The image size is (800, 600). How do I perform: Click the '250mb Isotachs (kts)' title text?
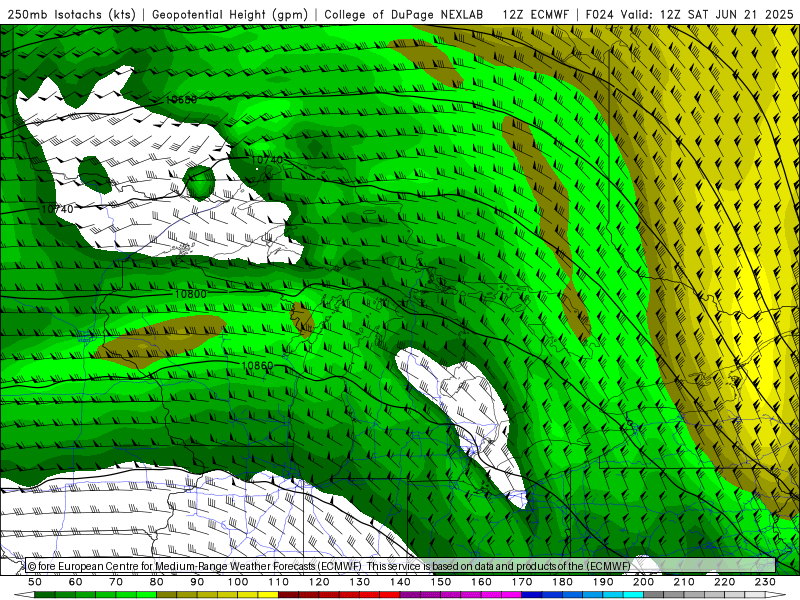(x=71, y=15)
